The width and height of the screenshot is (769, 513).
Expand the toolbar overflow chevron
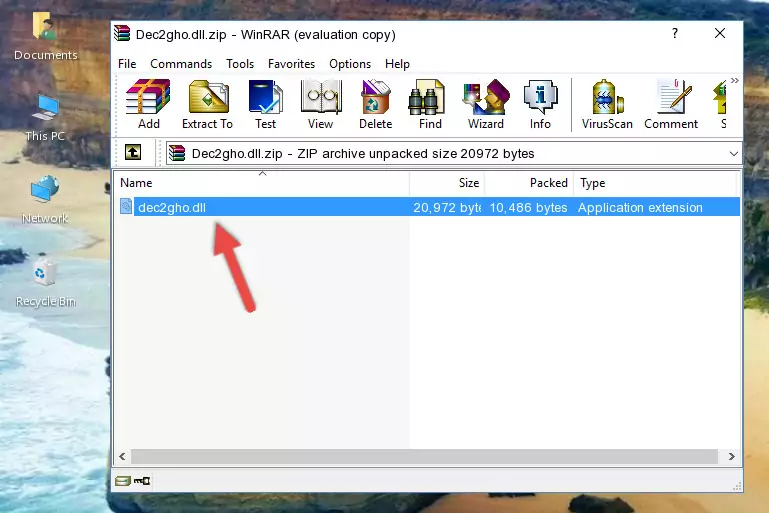pos(734,80)
